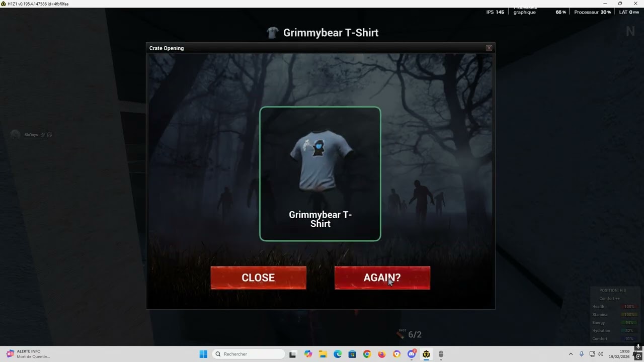Open the volume control in the system tray
This screenshot has height=362, width=644.
click(x=600, y=354)
